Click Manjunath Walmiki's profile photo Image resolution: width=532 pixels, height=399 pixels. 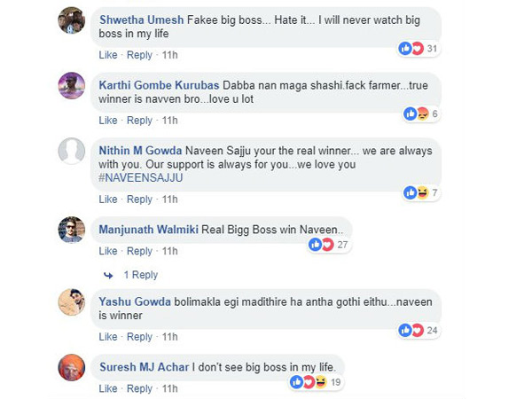click(x=71, y=230)
